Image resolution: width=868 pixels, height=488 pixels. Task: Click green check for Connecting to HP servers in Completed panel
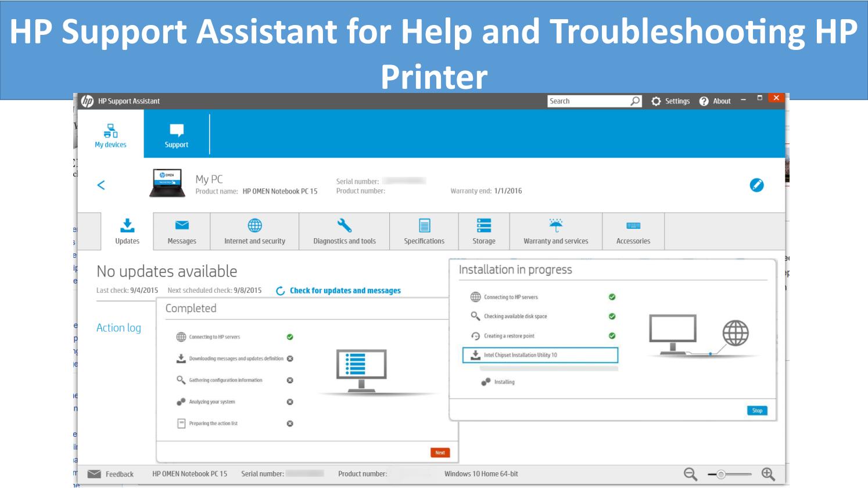(290, 337)
